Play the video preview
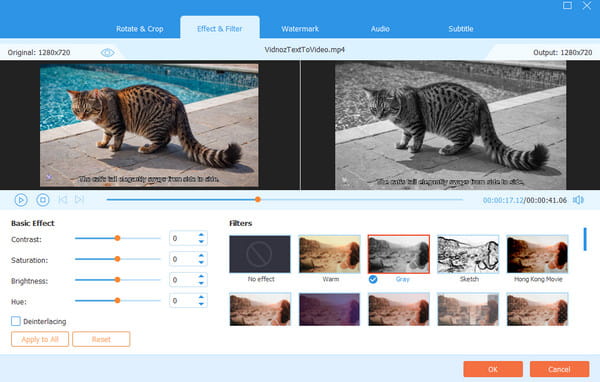This screenshot has height=382, width=600. click(x=21, y=200)
